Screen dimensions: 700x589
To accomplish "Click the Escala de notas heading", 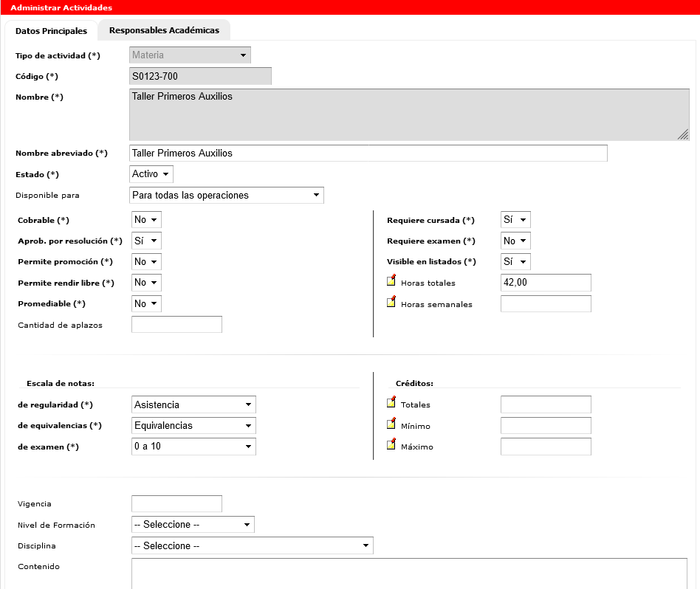I will pyautogui.click(x=61, y=383).
